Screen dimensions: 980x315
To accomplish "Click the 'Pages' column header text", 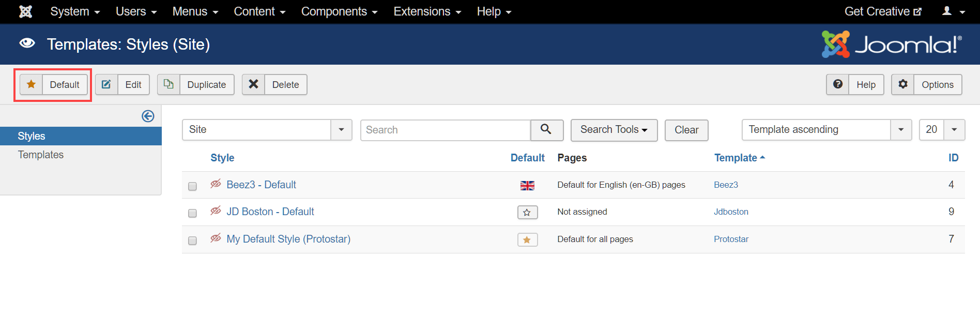I will [572, 158].
